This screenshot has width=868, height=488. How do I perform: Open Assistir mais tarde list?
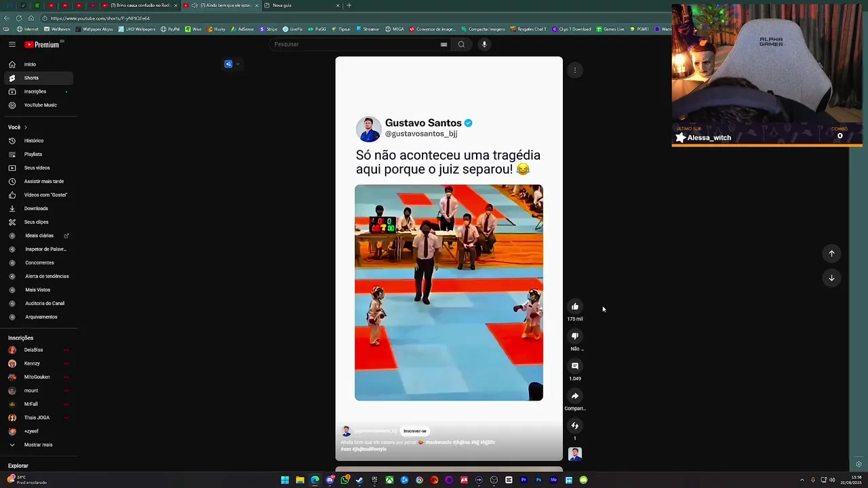[x=39, y=182]
